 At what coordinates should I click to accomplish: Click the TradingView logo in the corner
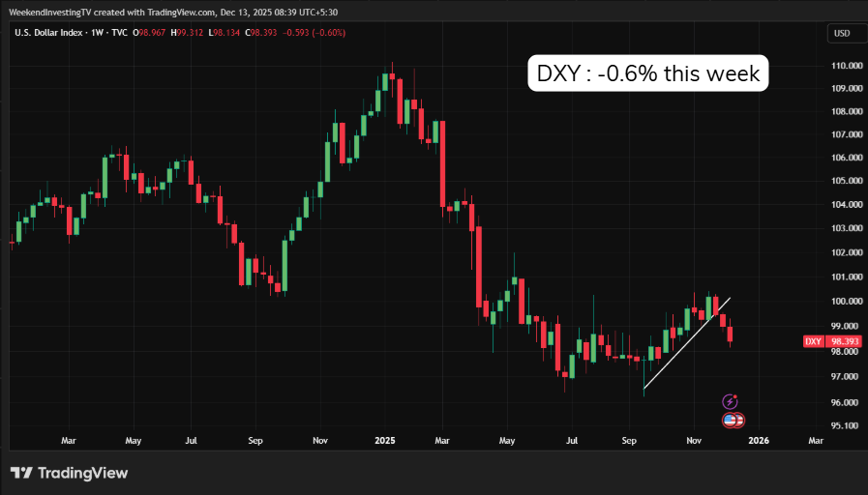click(x=69, y=473)
